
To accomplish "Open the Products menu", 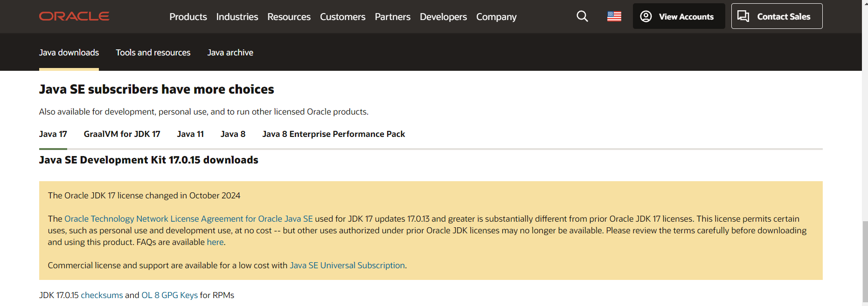I will (188, 17).
